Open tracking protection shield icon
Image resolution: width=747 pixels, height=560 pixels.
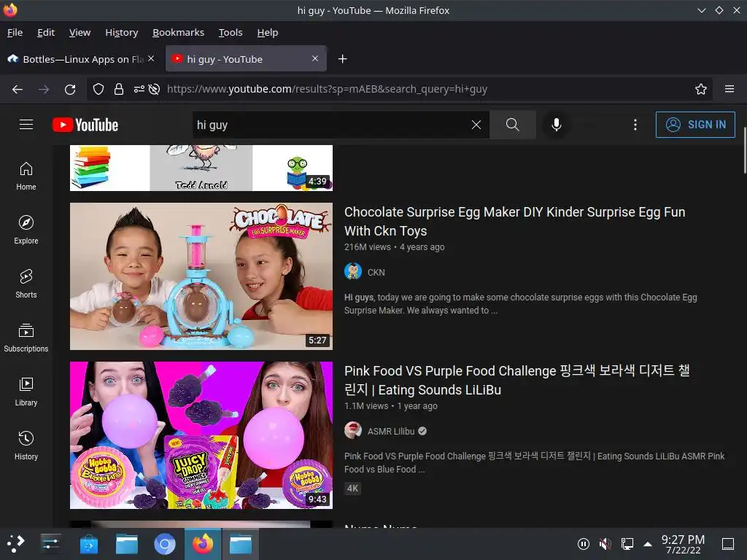click(x=98, y=89)
